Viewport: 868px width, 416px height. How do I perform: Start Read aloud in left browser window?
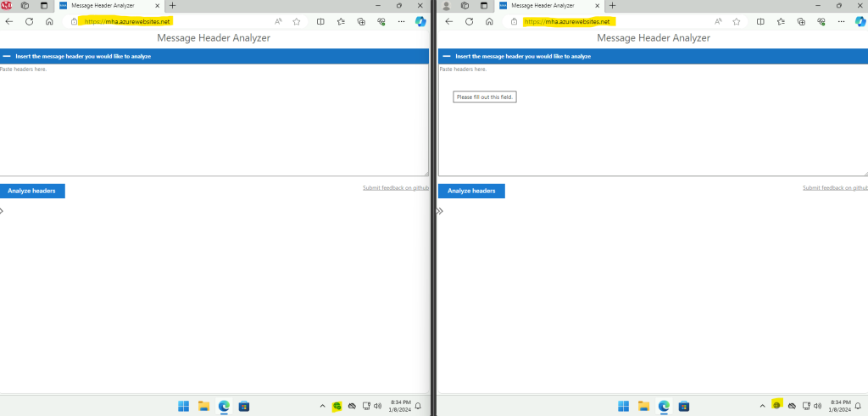[x=278, y=21]
